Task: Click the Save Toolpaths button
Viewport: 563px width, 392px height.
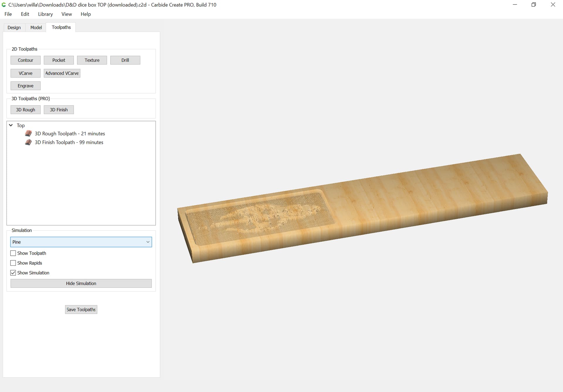Action: coord(81,310)
